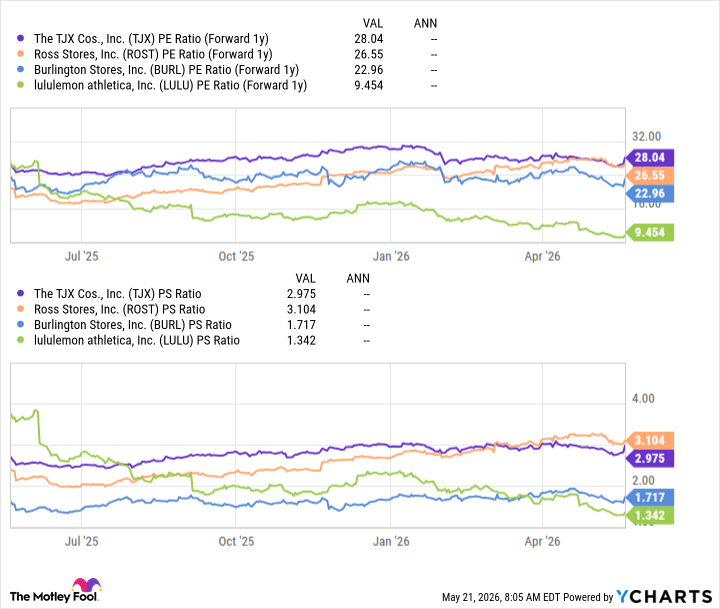
Task: Select the 28.04 purple value tag
Action: tap(649, 158)
